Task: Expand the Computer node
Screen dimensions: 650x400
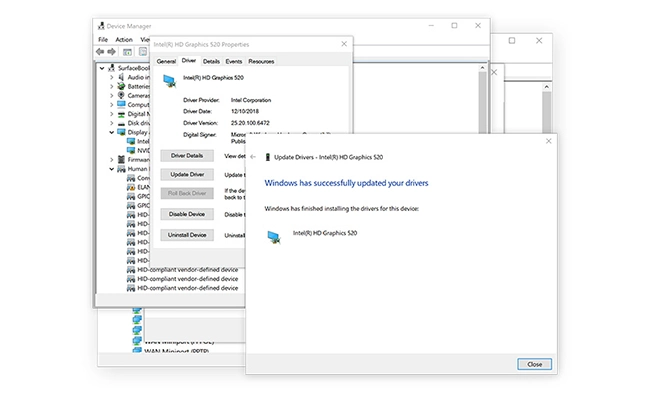Action: pyautogui.click(x=112, y=104)
